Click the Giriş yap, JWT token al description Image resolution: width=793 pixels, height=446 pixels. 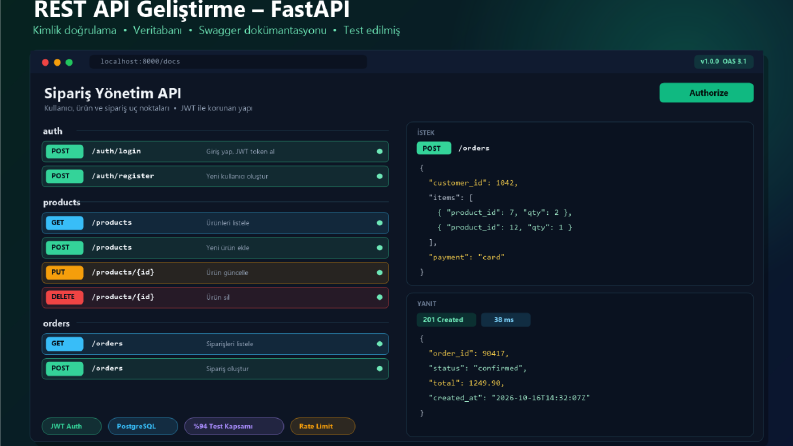[240, 151]
